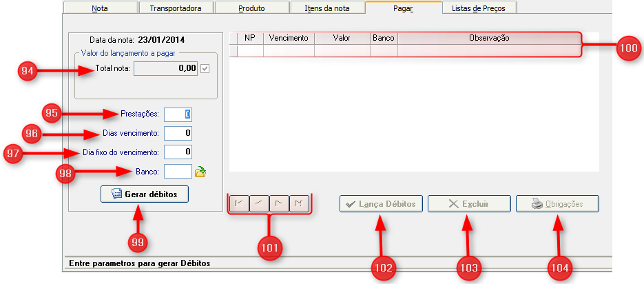Select the first grid row indicator cell

[x=233, y=50]
